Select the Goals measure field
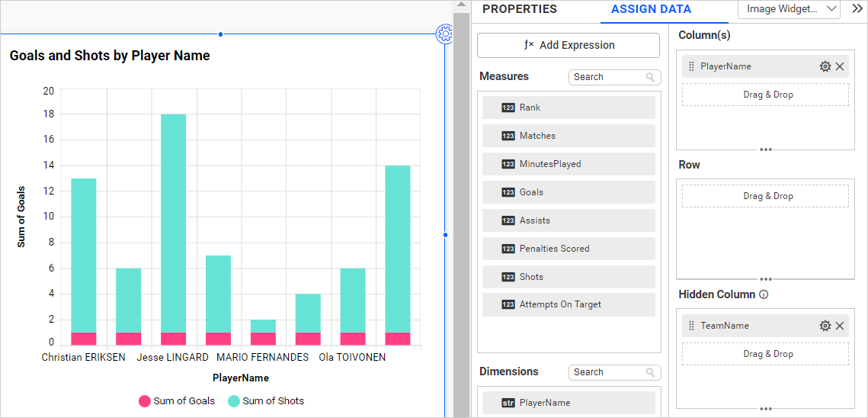This screenshot has height=418, width=868. tap(569, 192)
